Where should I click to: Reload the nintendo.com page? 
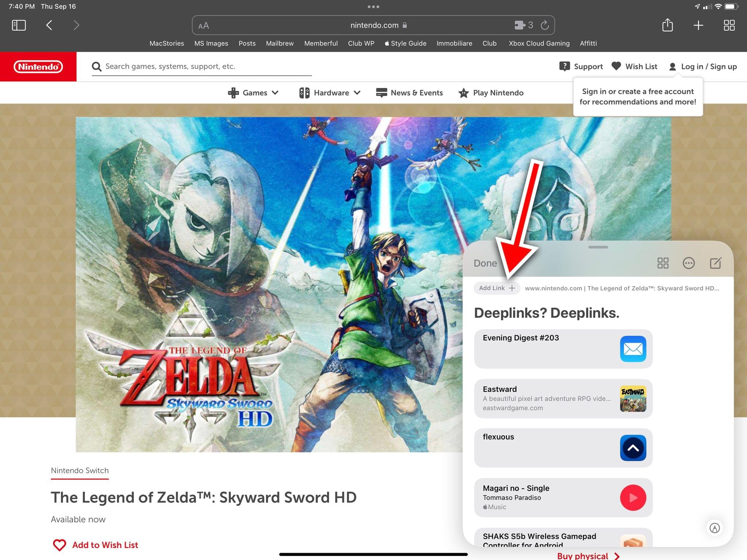pos(545,25)
